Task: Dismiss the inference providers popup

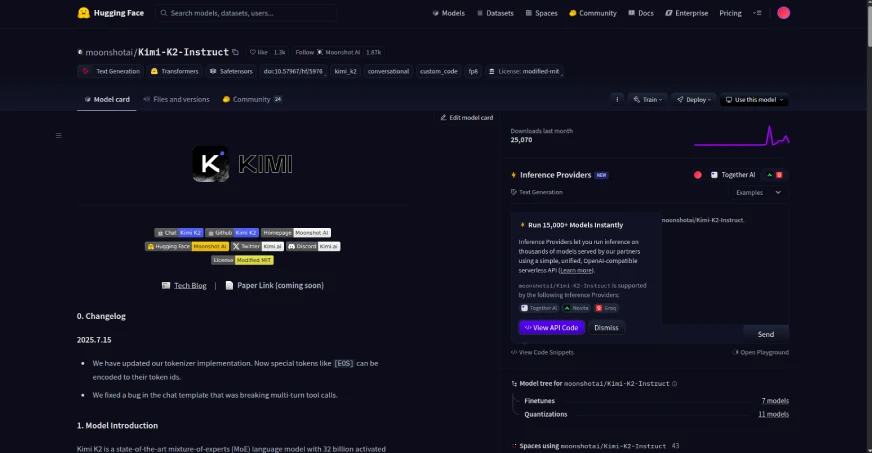Action: click(x=606, y=327)
